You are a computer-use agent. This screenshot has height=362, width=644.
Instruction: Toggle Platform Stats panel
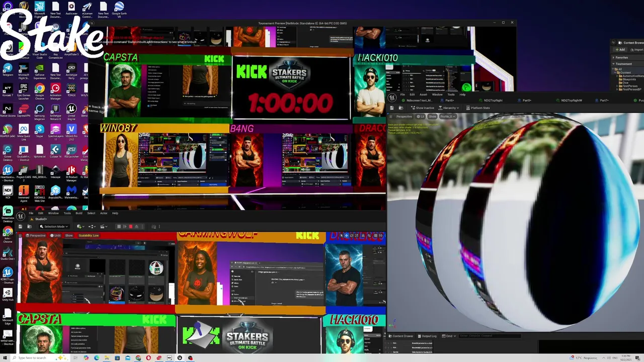[478, 108]
